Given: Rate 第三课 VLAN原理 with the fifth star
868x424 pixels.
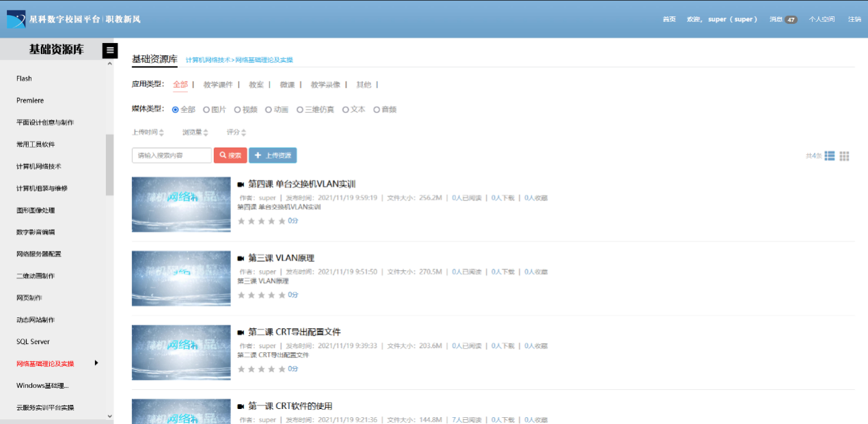Looking at the screenshot, I should coord(282,295).
